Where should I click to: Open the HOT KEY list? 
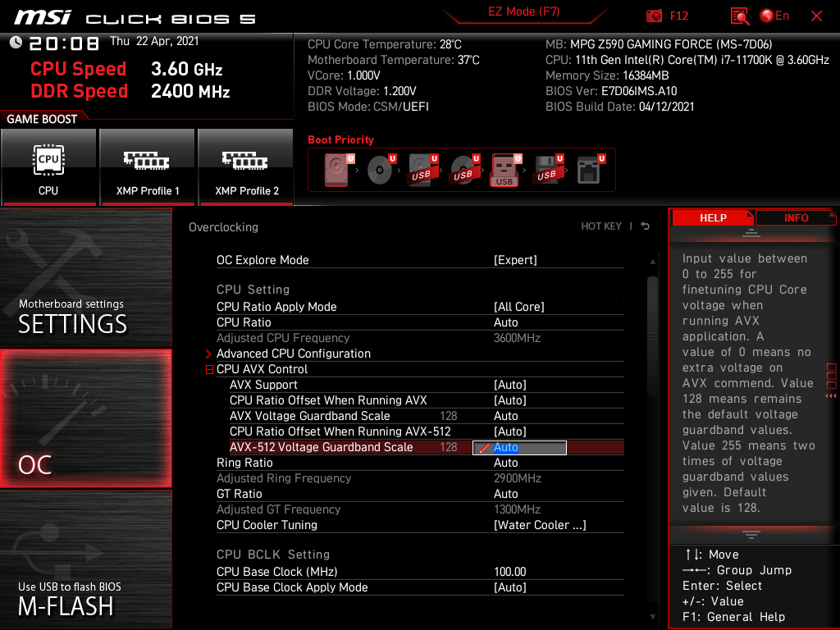(x=601, y=226)
